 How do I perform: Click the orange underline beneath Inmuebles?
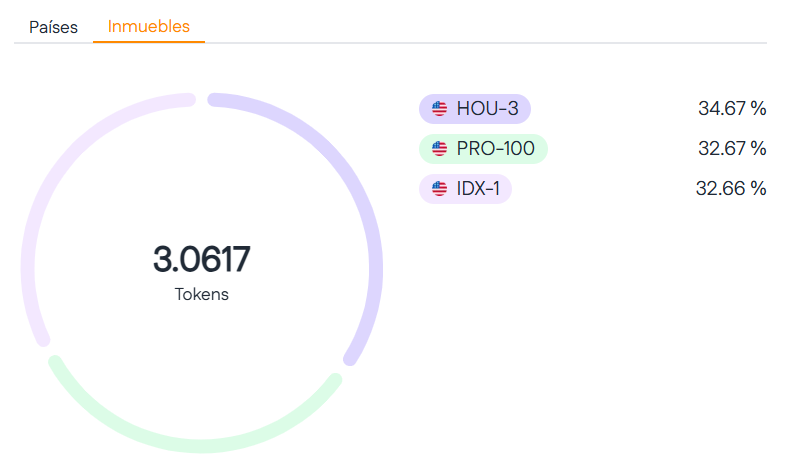149,42
